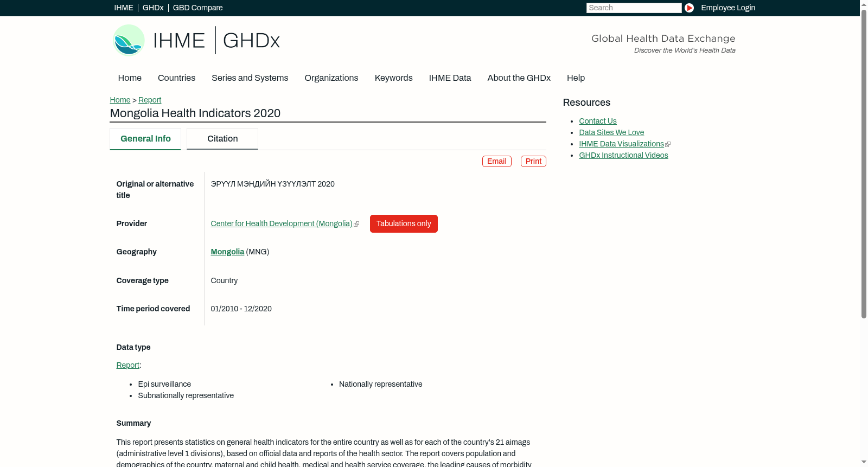Image resolution: width=868 pixels, height=467 pixels.
Task: Open Contact Us resource link
Action: (x=598, y=121)
